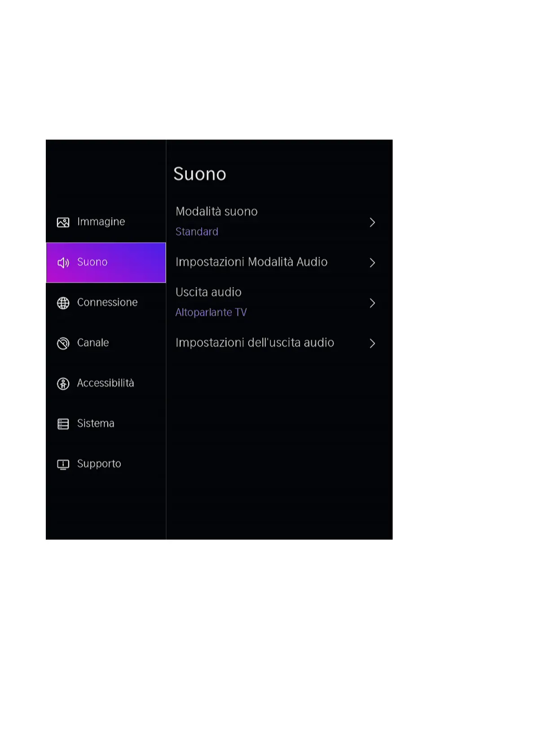Screen dimensions: 535x756
Task: Click the Connessione globe icon
Action: tap(63, 303)
